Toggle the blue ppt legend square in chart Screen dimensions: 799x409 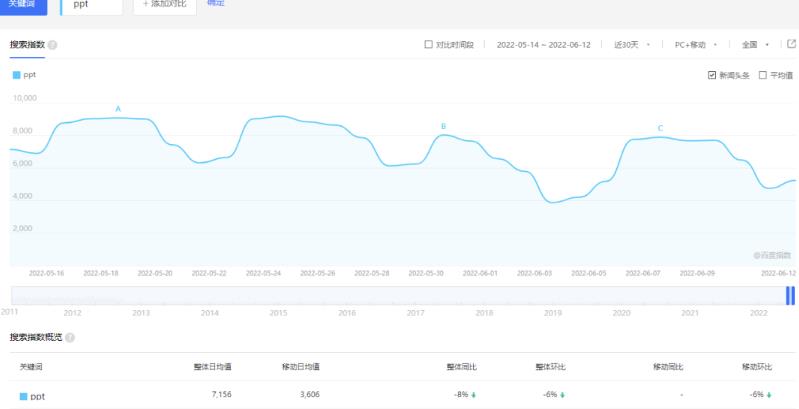click(16, 75)
